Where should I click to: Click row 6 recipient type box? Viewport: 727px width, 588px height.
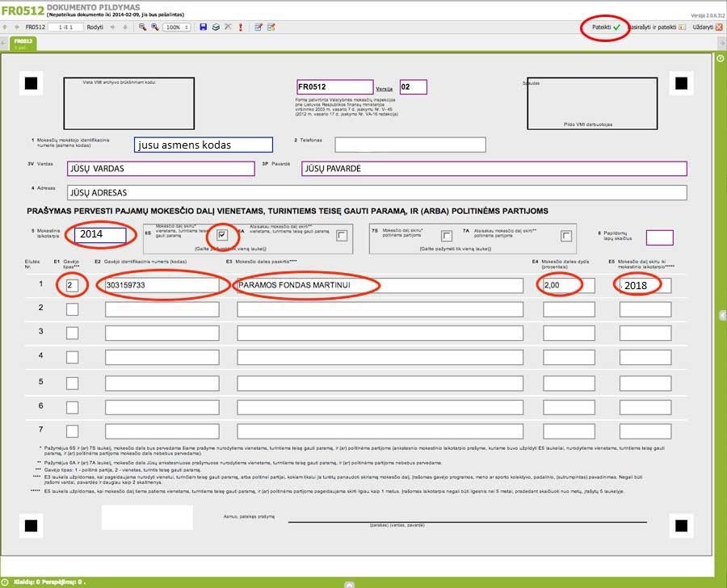[72, 407]
